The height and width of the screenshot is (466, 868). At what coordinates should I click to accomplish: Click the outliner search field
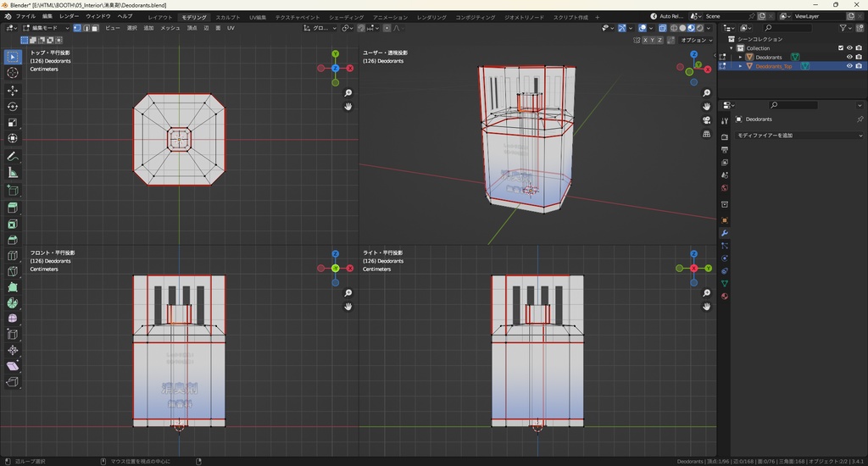pyautogui.click(x=787, y=28)
